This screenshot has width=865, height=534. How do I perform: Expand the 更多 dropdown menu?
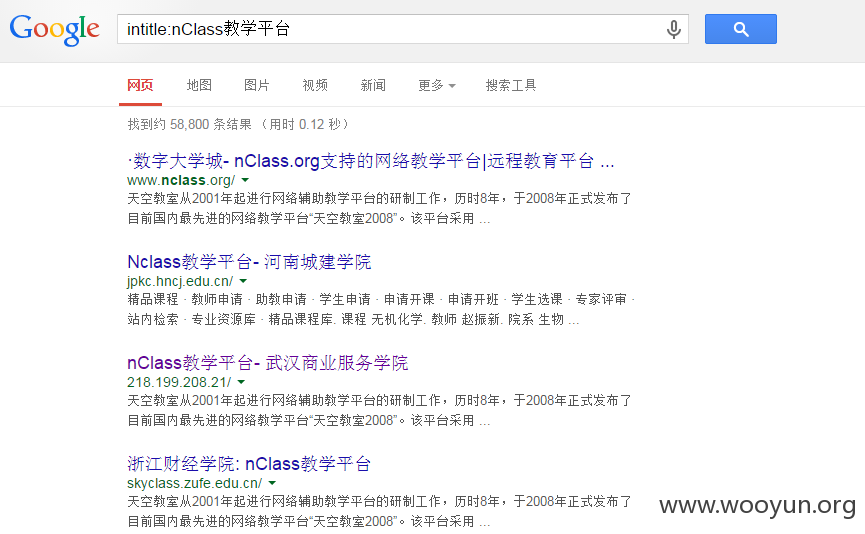tap(436, 86)
